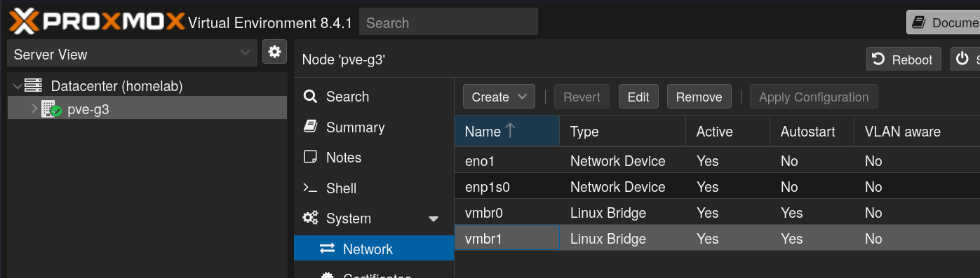The image size is (980, 278).
Task: Select the Network menu item
Action: click(374, 249)
